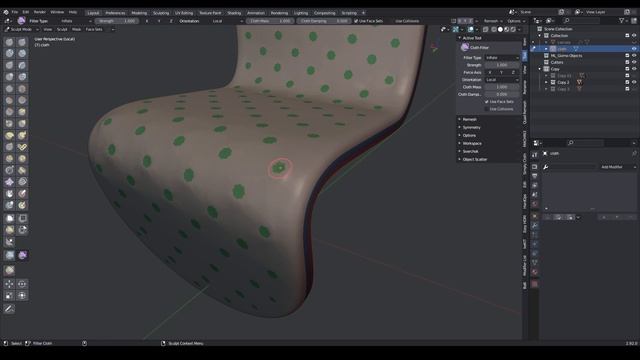Select the Rotate transform tool
Screen dimensions: 640x360
tap(22, 284)
